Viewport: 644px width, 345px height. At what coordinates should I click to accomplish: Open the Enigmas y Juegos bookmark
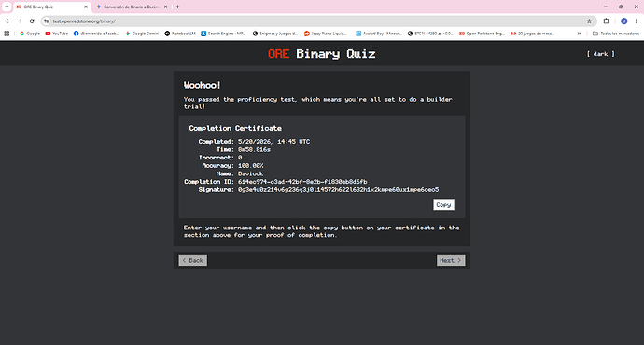tap(274, 34)
